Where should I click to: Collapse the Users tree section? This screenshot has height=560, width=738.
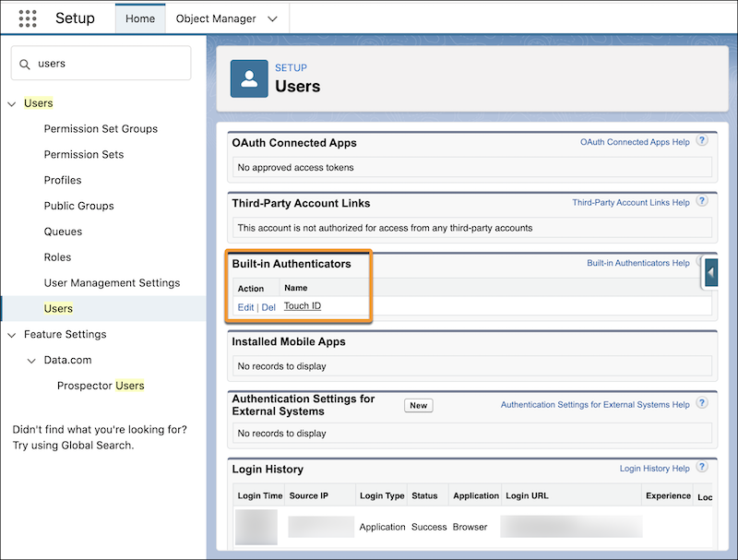[12, 104]
